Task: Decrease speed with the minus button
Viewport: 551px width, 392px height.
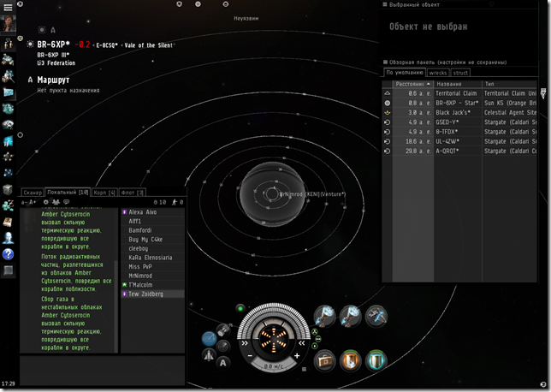Action: 250,356
